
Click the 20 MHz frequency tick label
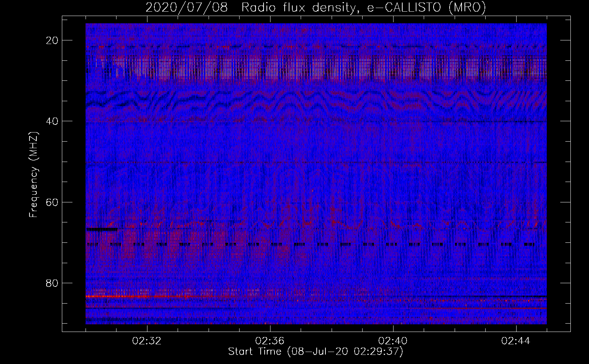pyautogui.click(x=52, y=40)
